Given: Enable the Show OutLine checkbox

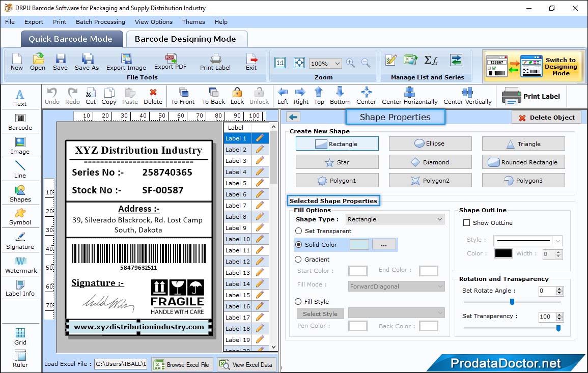Looking at the screenshot, I should [466, 223].
